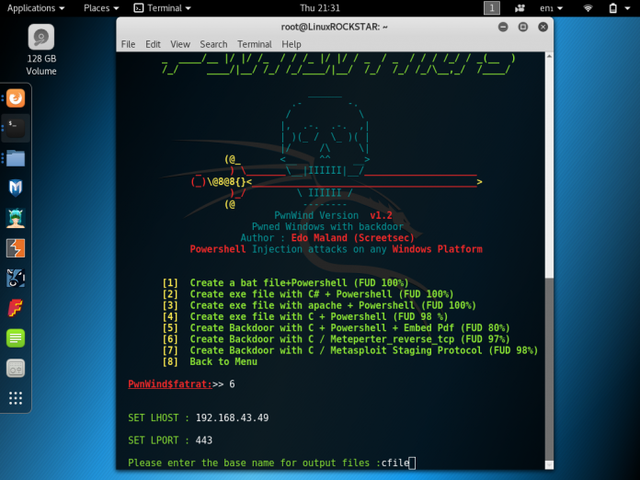Launch Faraday red F dock icon
The image size is (640, 480).
point(16,308)
